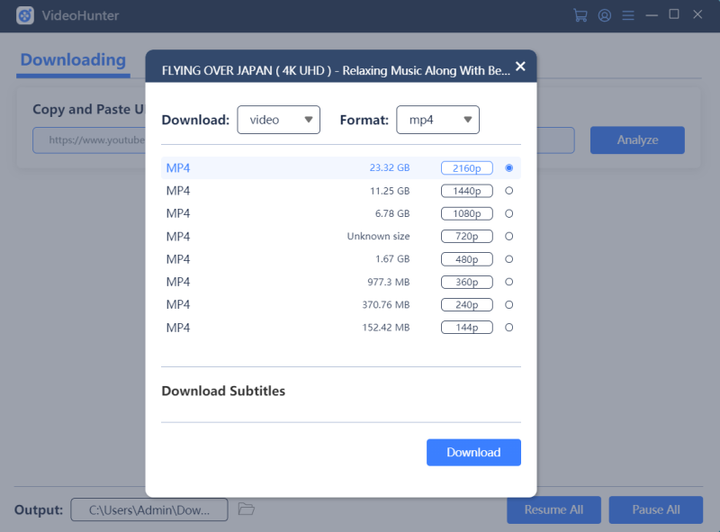This screenshot has height=532, width=720.
Task: Click the 1080p resolution badge
Action: (x=467, y=213)
